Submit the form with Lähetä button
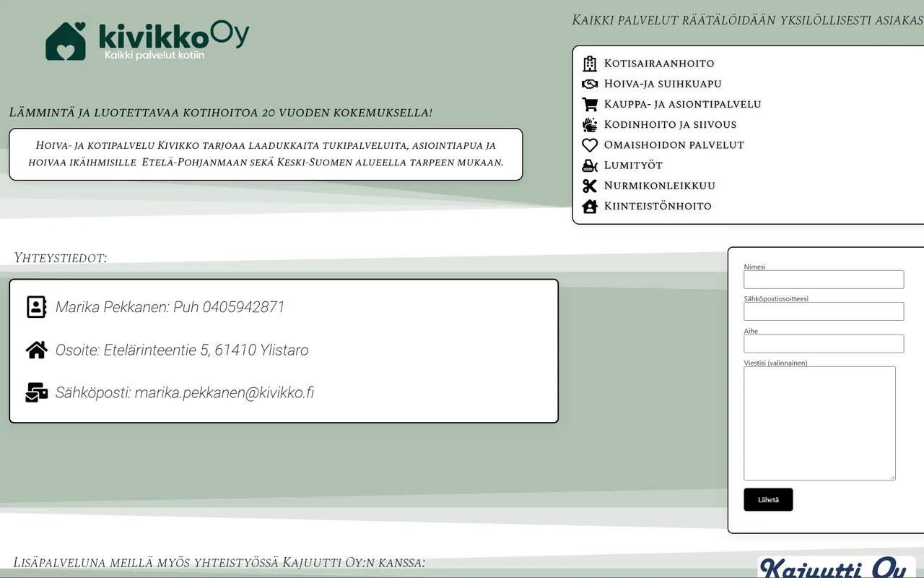 pos(768,499)
